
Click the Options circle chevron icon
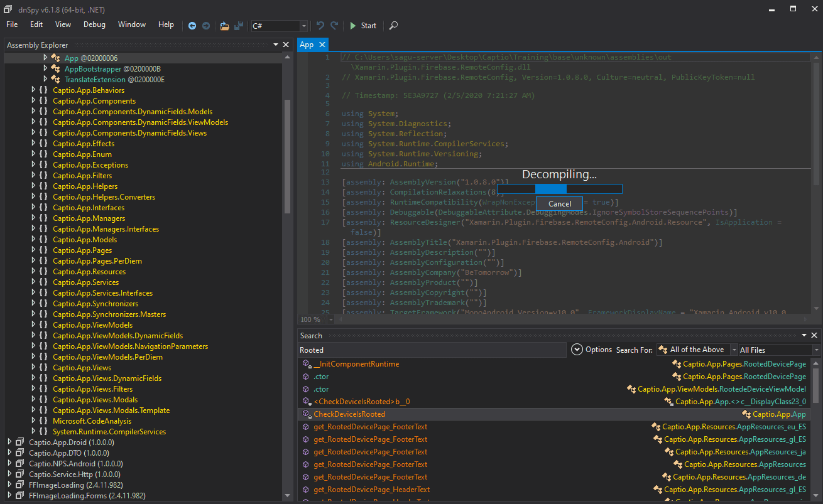(x=577, y=350)
